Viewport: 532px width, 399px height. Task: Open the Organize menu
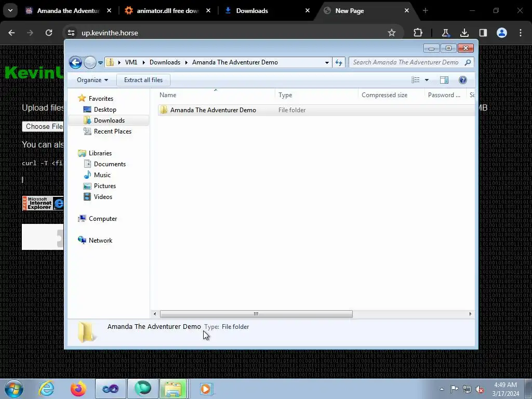point(92,80)
